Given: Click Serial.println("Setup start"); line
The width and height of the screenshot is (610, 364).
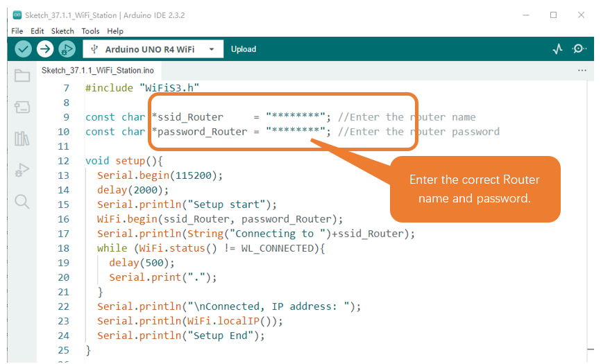Looking at the screenshot, I should pos(187,205).
